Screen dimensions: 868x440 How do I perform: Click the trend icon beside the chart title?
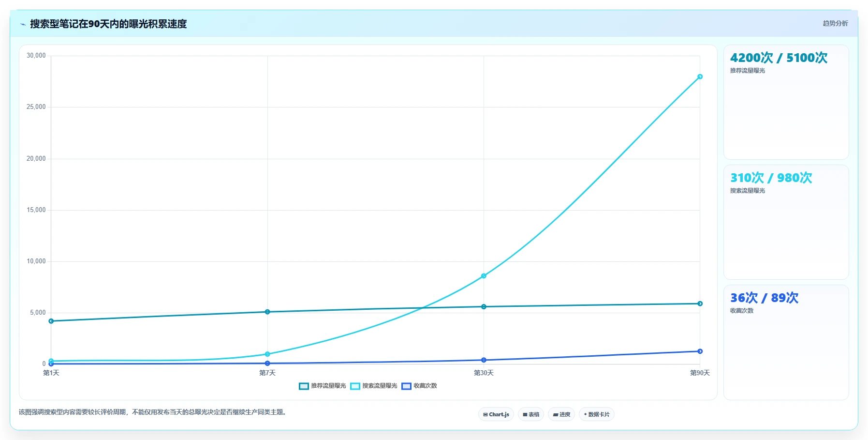point(23,24)
